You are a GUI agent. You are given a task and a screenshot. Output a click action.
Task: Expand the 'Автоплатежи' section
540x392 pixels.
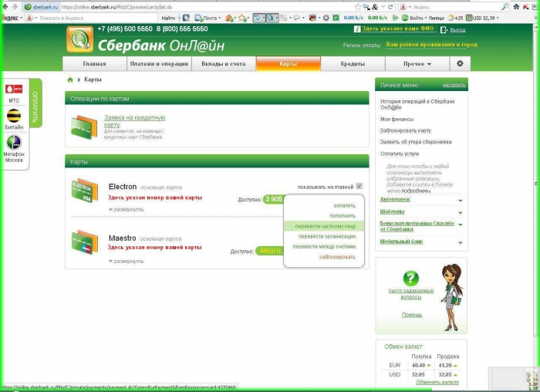coord(460,200)
